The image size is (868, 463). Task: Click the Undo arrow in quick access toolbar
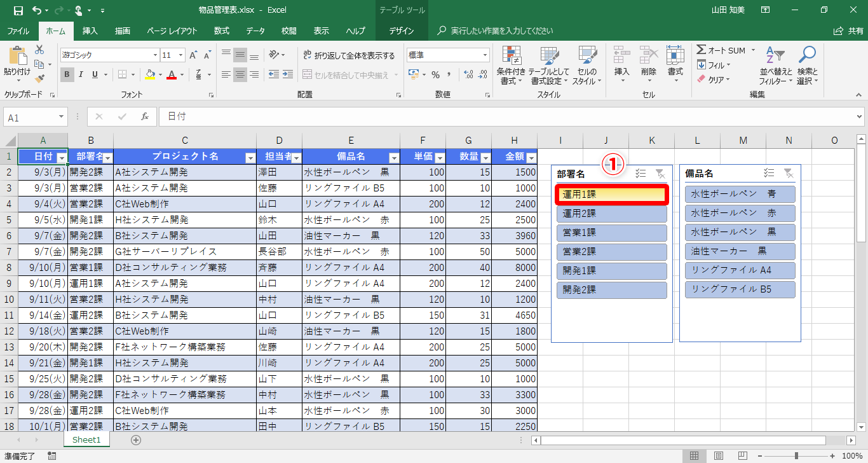(36, 10)
